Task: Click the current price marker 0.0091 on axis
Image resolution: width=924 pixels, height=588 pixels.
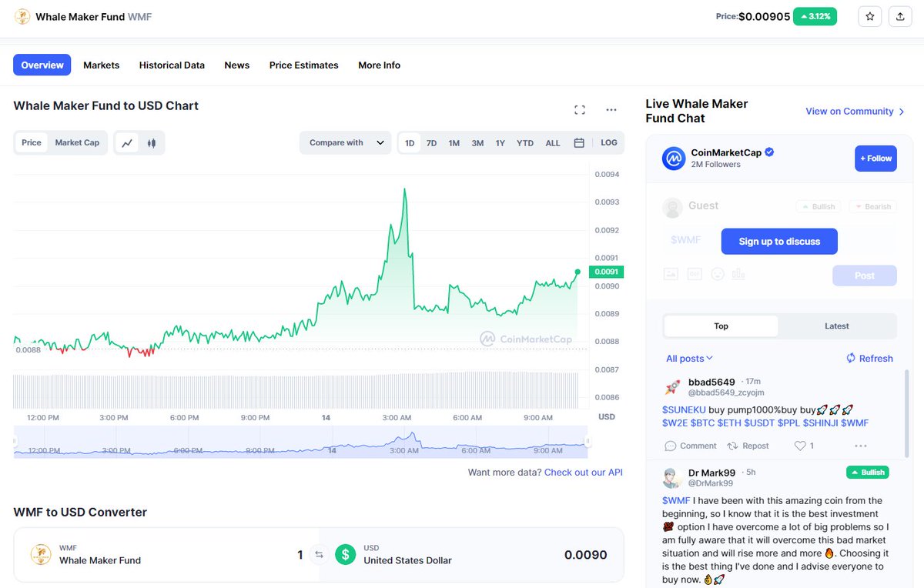Action: click(606, 272)
